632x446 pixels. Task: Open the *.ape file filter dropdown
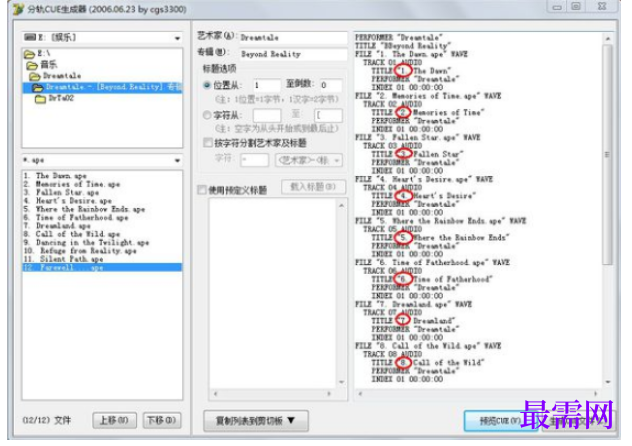(x=177, y=160)
